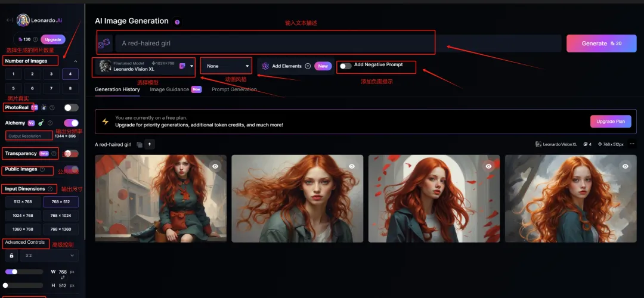Click the random prompt dice icon
The height and width of the screenshot is (298, 644).
coord(104,44)
